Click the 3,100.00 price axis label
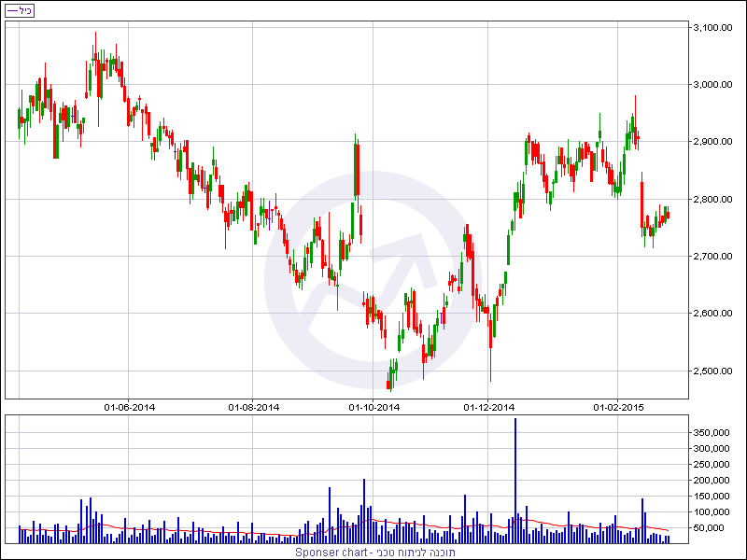 click(x=712, y=28)
